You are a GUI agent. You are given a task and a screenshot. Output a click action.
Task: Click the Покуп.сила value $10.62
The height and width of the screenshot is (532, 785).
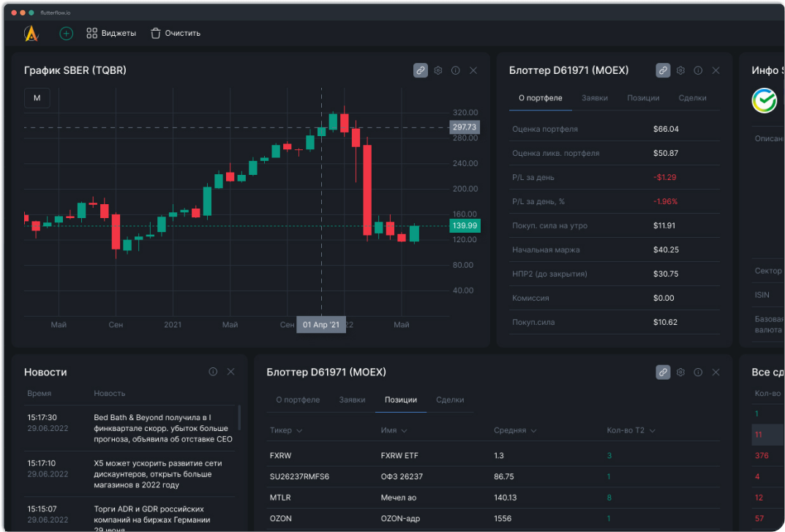click(x=665, y=322)
